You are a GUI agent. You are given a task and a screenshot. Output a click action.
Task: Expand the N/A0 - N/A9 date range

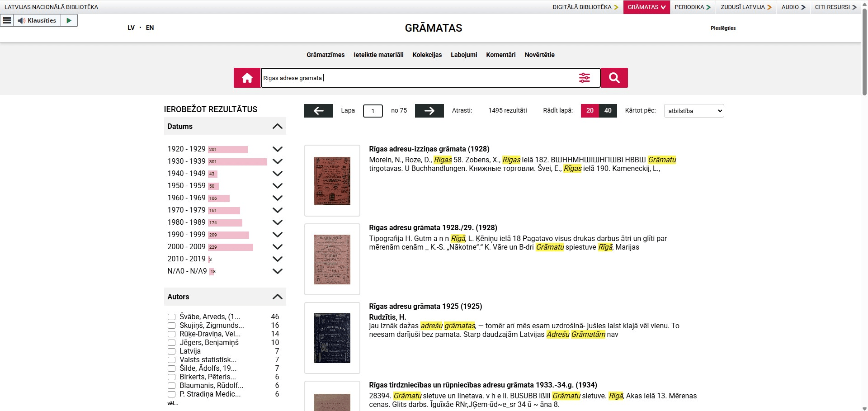pyautogui.click(x=278, y=271)
